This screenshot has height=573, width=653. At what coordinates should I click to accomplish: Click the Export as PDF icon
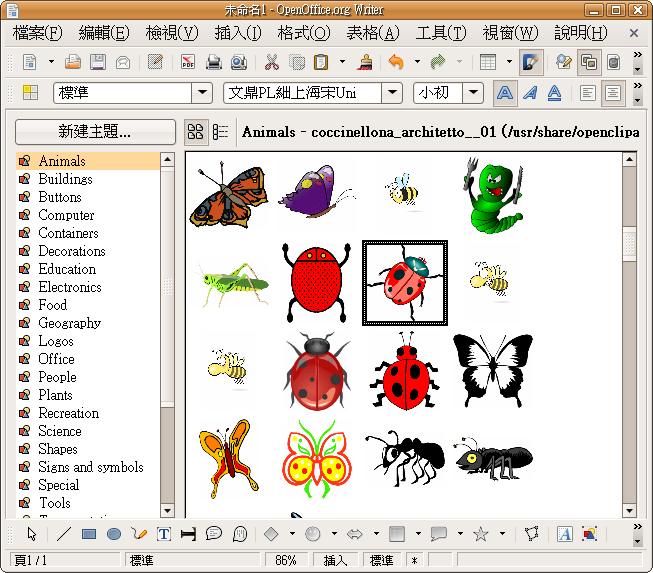pyautogui.click(x=186, y=62)
